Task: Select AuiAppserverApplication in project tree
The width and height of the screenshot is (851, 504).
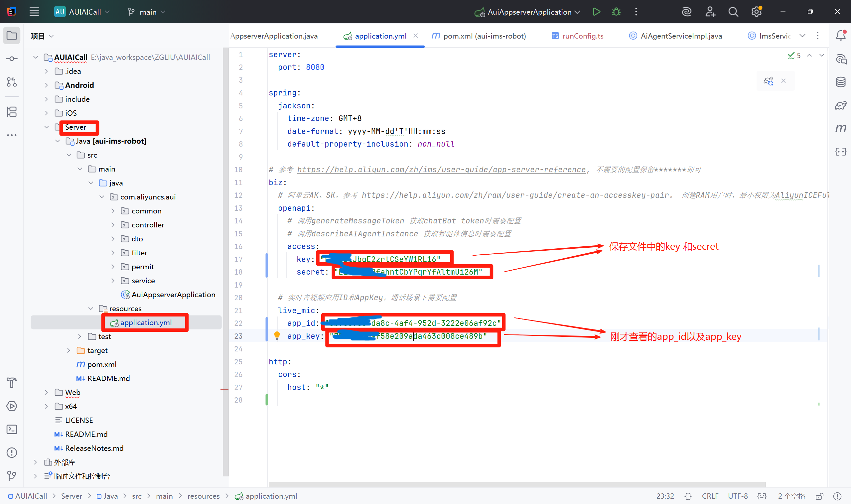Action: coord(173,295)
